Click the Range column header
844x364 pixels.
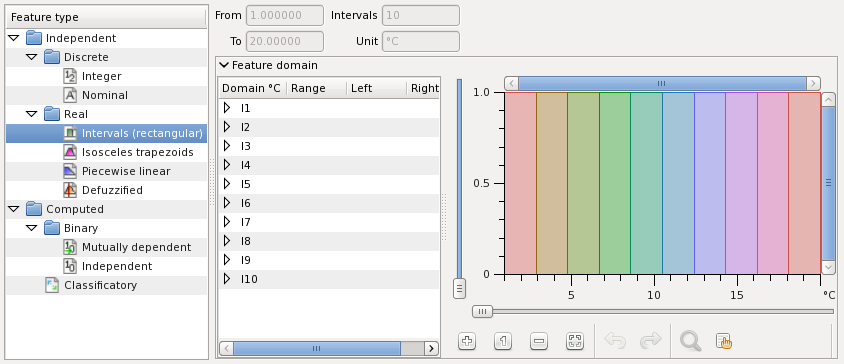pos(316,88)
